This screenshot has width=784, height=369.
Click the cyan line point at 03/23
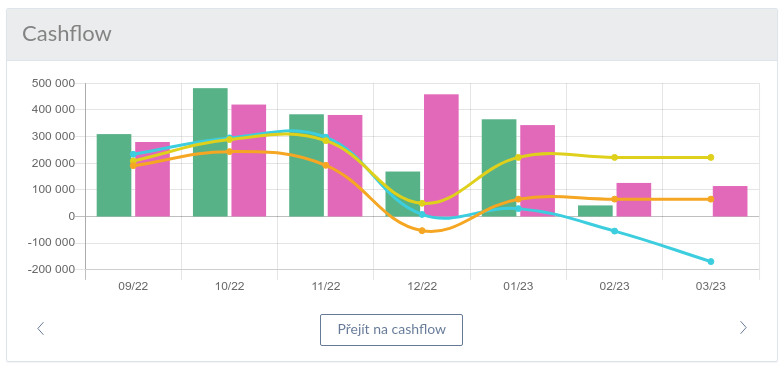tap(710, 262)
